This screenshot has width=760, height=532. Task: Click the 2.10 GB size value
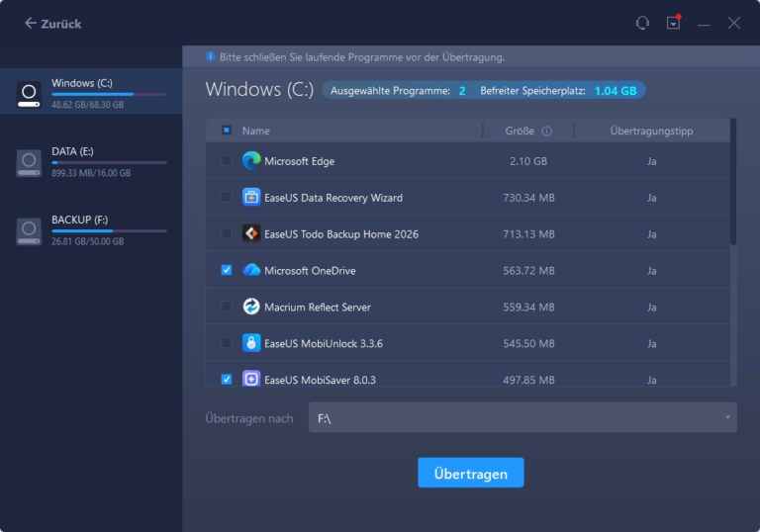pos(528,161)
